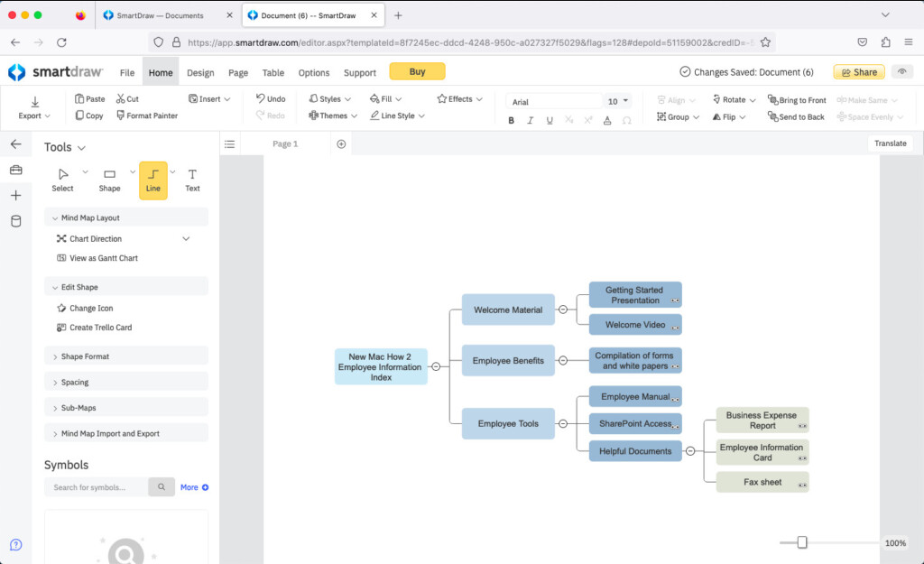
Task: Open the Design ribbon tab
Action: coord(200,73)
